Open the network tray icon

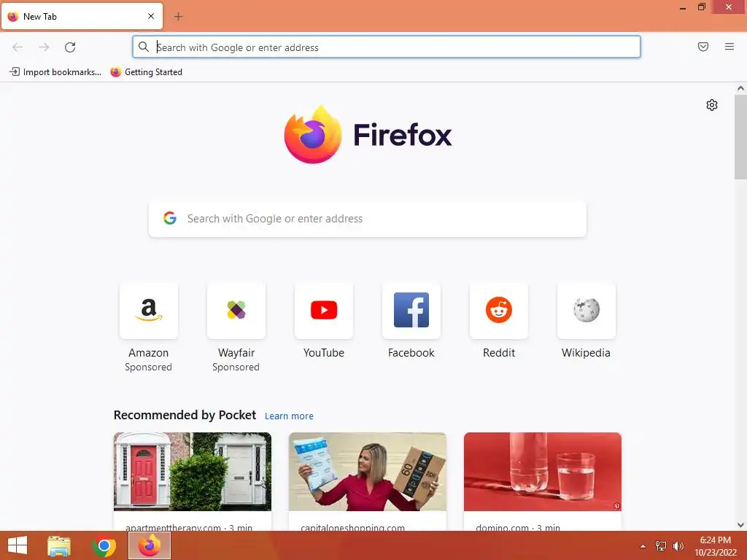tap(661, 546)
